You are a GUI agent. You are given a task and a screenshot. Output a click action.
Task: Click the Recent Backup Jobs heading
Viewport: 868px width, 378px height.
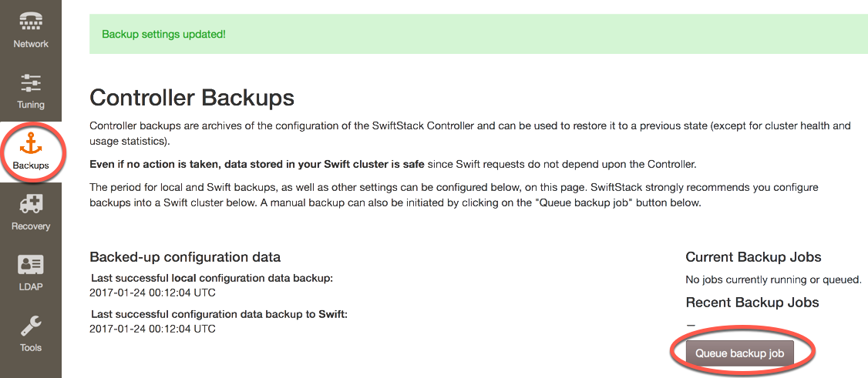(x=752, y=303)
